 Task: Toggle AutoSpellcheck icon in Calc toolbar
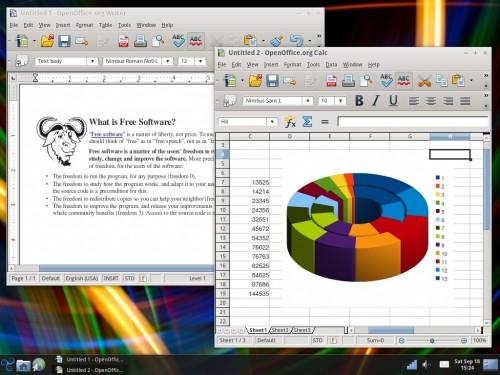click(404, 81)
